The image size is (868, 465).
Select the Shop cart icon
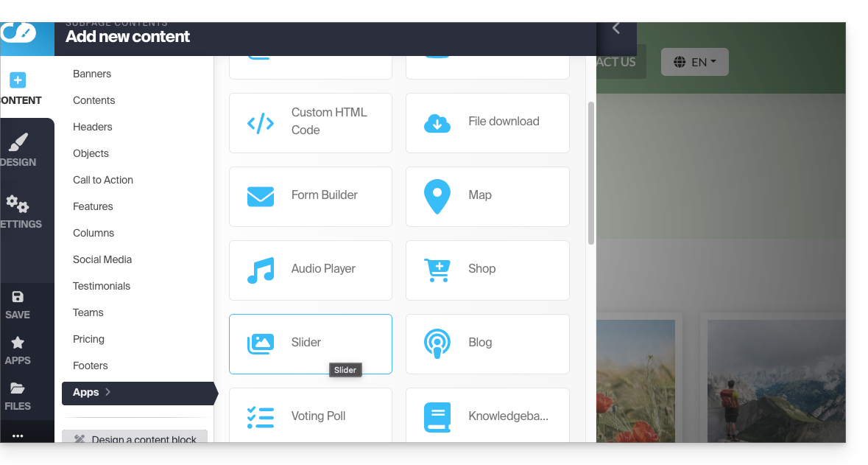pos(437,270)
